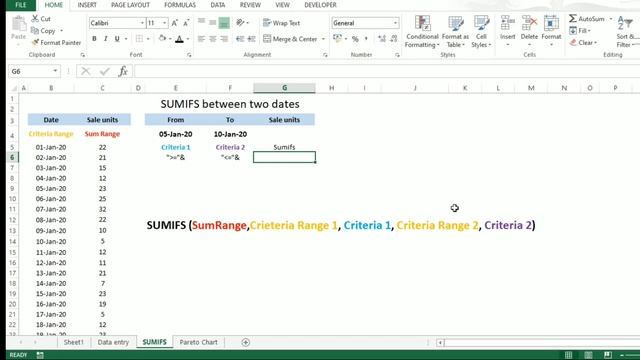
Task: Open Clipboard dialog launcher
Action: tap(82, 55)
